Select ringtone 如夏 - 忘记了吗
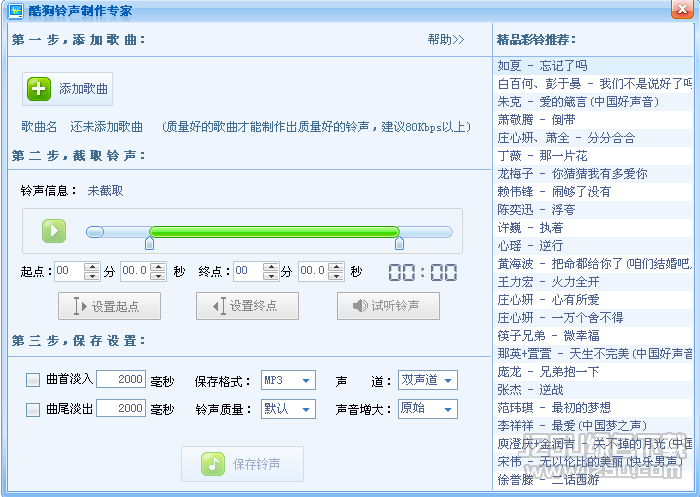The image size is (700, 497). click(593, 66)
